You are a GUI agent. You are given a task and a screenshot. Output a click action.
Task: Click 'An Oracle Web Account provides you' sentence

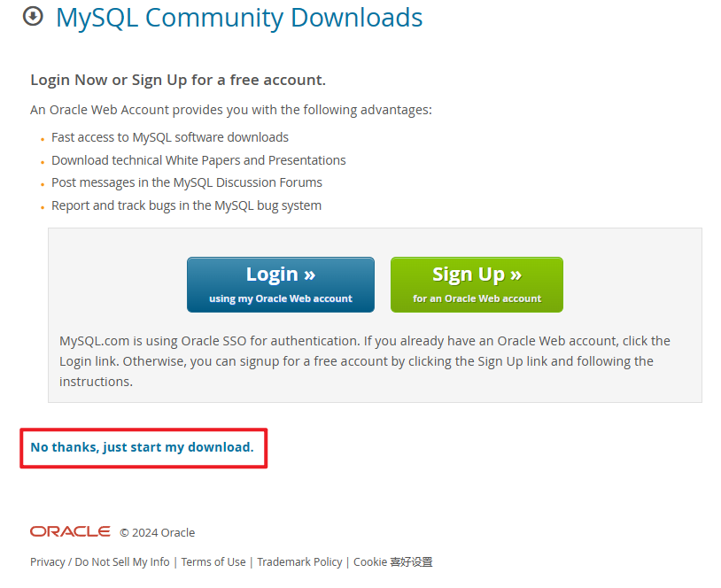pos(231,110)
